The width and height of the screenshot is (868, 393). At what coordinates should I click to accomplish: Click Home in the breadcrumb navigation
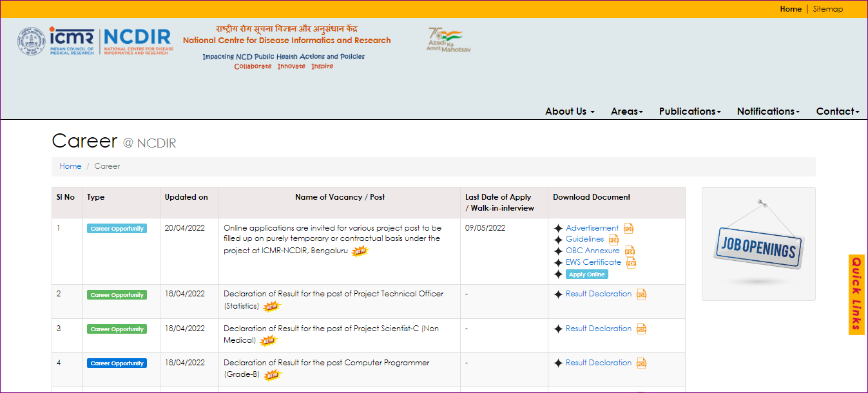pos(70,166)
